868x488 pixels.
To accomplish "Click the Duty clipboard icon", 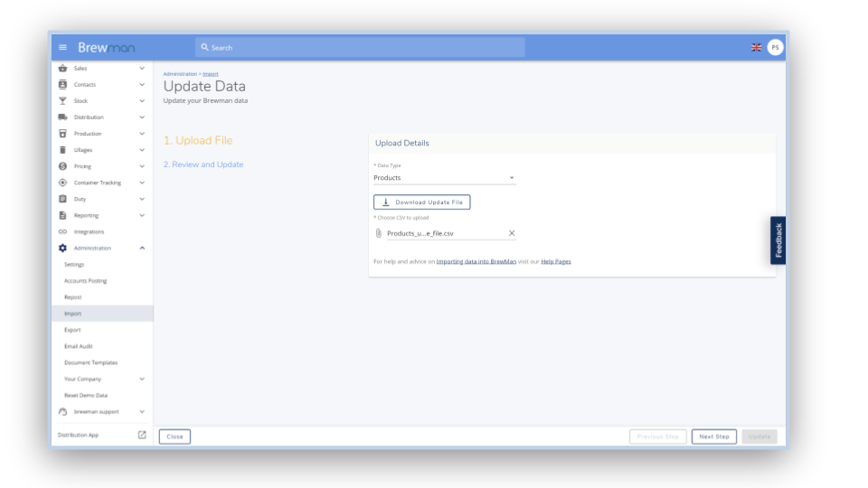I will point(62,199).
